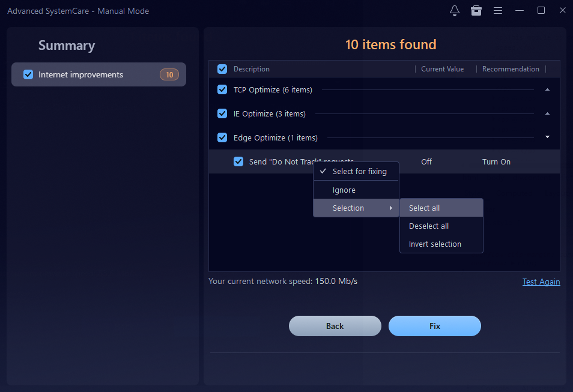Screen dimensions: 573x392
Task: Click Select all in the submenu
Action: pyautogui.click(x=424, y=208)
